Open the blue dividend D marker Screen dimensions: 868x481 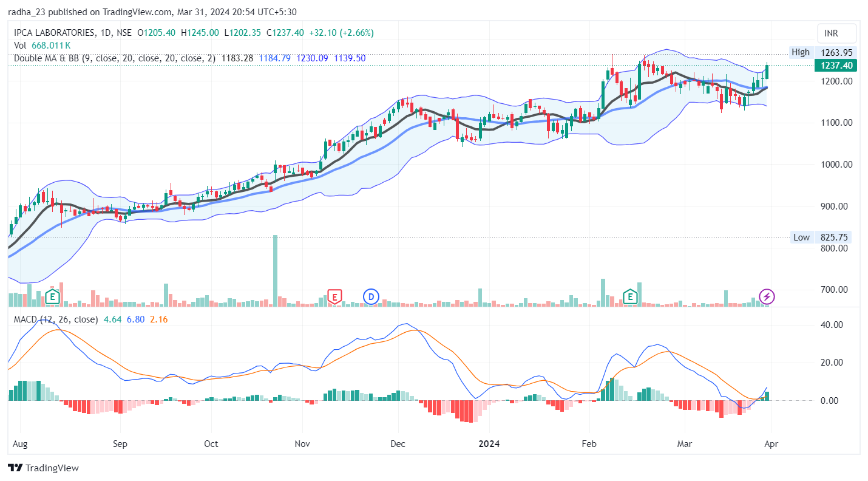[x=371, y=296]
